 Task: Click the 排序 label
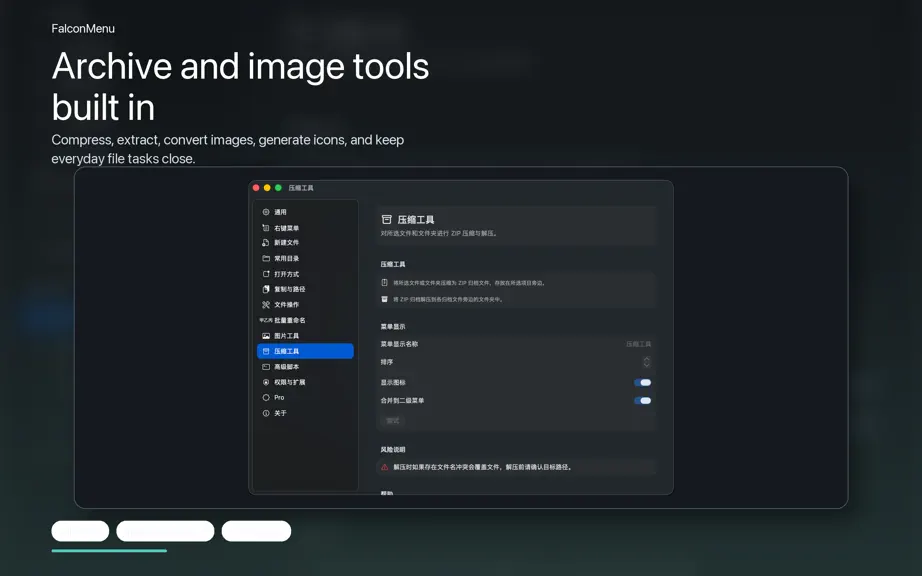pos(386,362)
